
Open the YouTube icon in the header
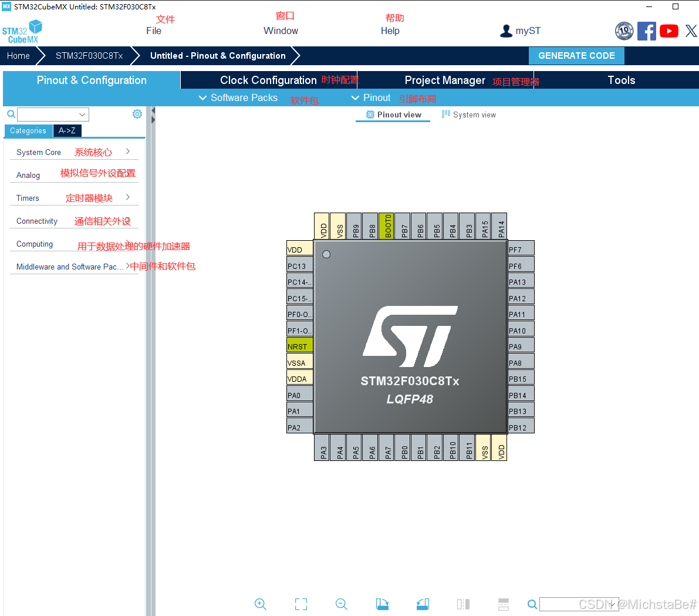[669, 31]
